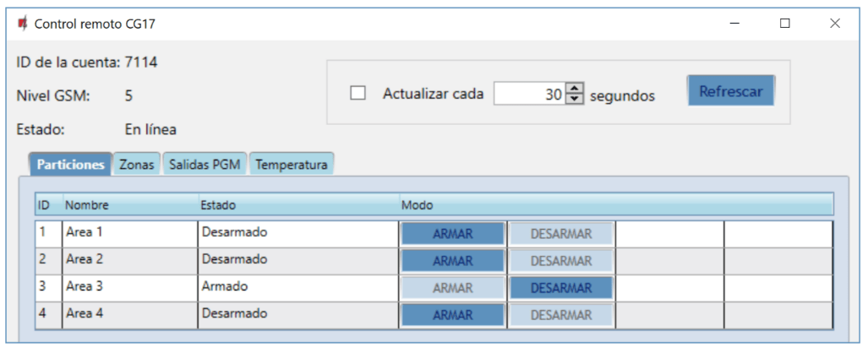Minimize the Control remoto window

click(734, 24)
